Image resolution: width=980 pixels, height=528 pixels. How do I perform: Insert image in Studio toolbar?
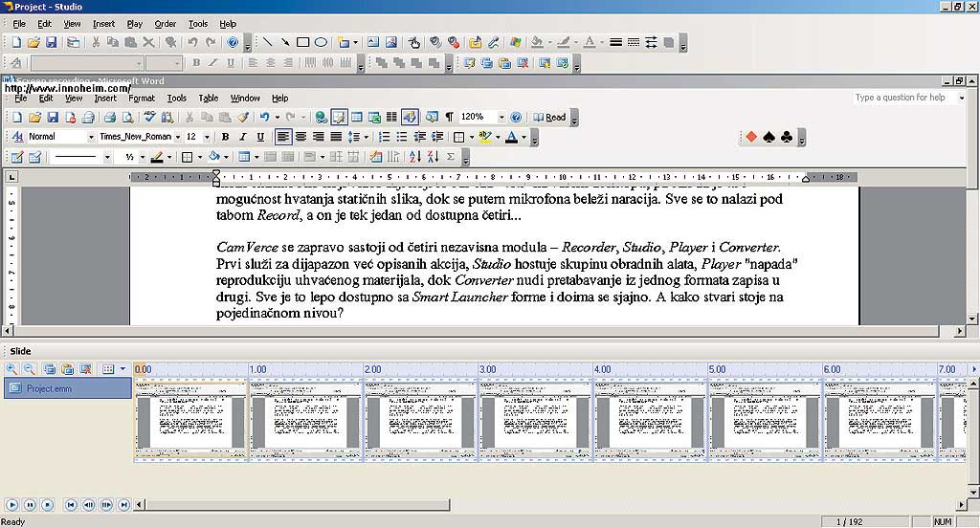tap(390, 42)
